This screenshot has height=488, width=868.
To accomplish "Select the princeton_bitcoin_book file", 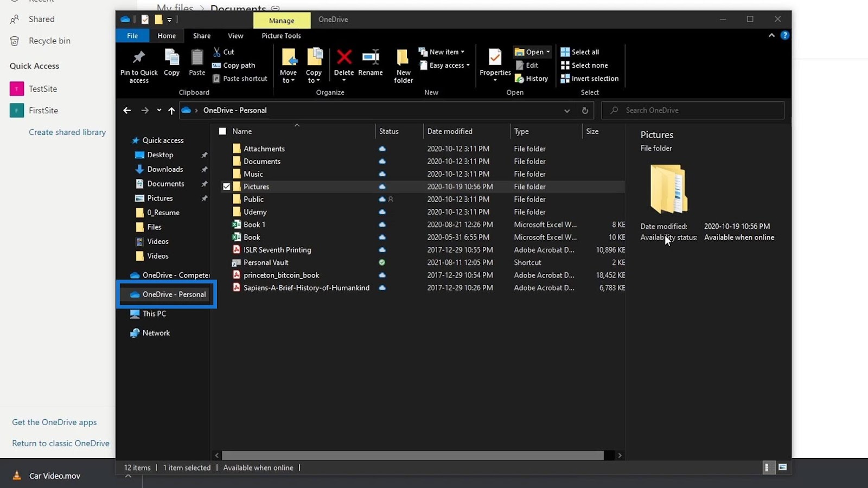I will click(x=281, y=275).
